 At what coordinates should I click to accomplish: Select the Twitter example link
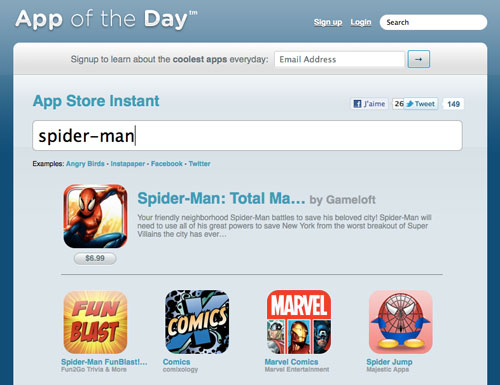199,164
